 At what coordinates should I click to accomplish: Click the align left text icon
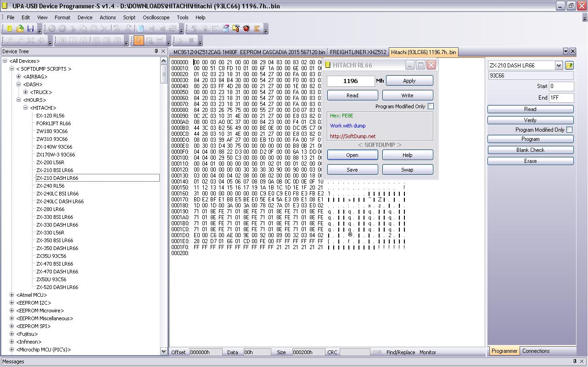[96, 40]
